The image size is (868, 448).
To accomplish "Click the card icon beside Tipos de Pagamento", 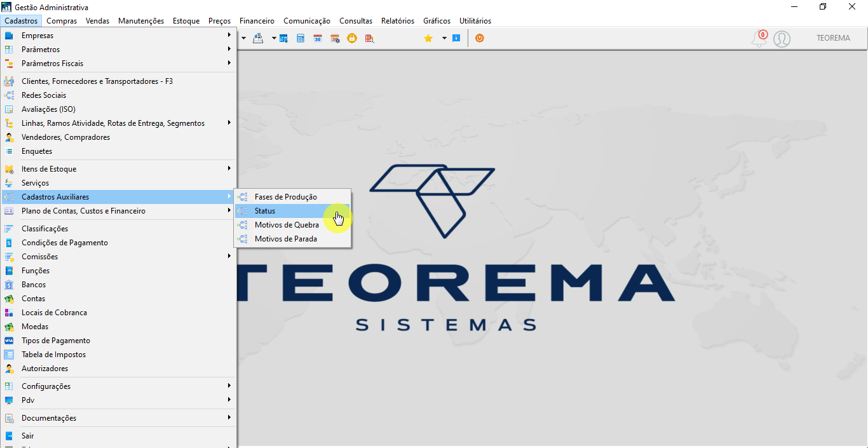I will click(9, 341).
